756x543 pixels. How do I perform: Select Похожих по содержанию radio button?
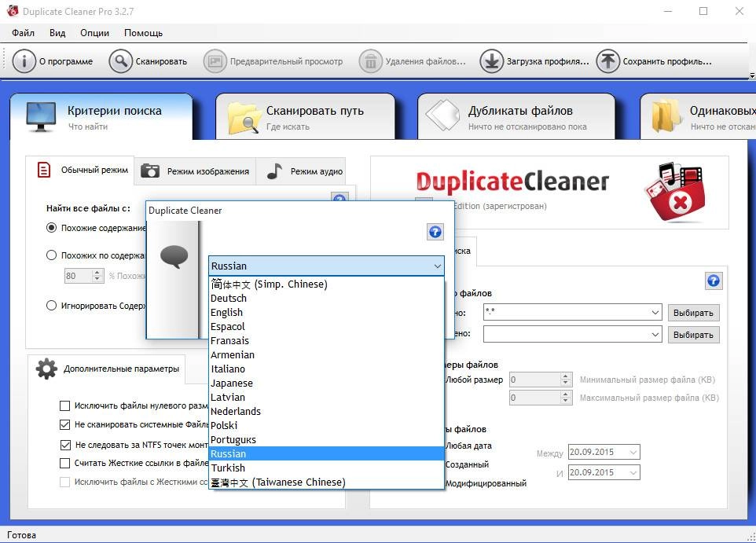52,255
